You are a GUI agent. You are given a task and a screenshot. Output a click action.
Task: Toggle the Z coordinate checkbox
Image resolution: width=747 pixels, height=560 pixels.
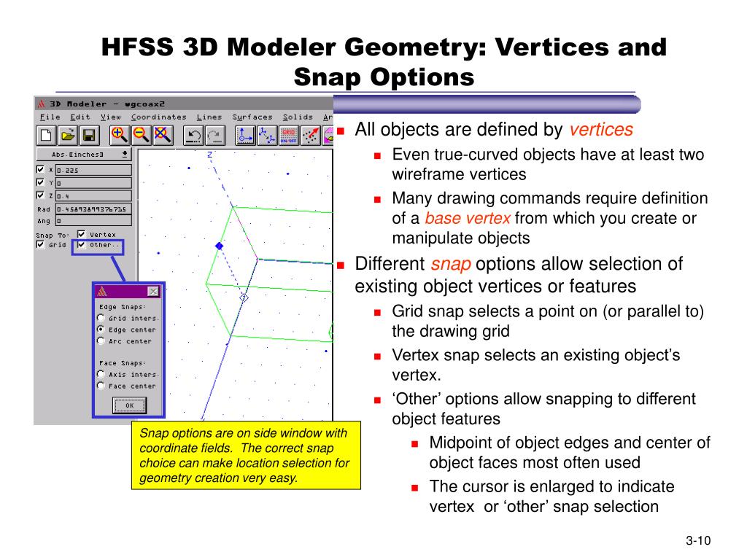pos(41,195)
